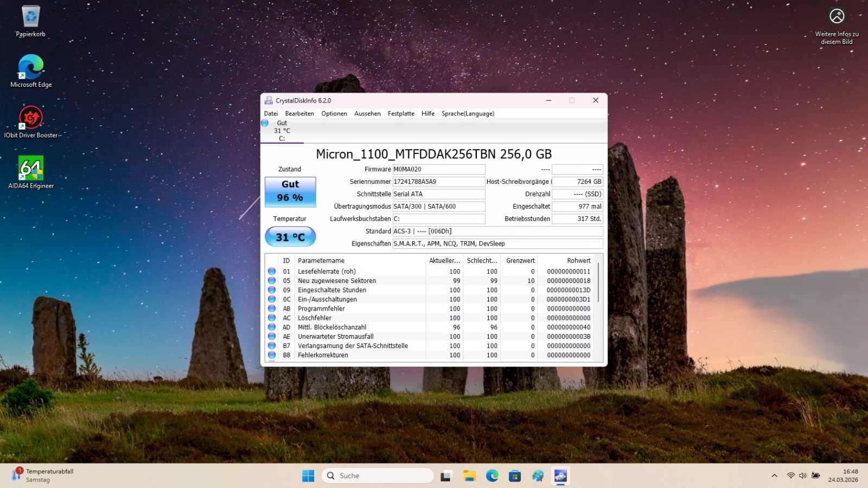Viewport: 868px width, 488px height.
Task: Click the battery tray icon
Action: 815,476
